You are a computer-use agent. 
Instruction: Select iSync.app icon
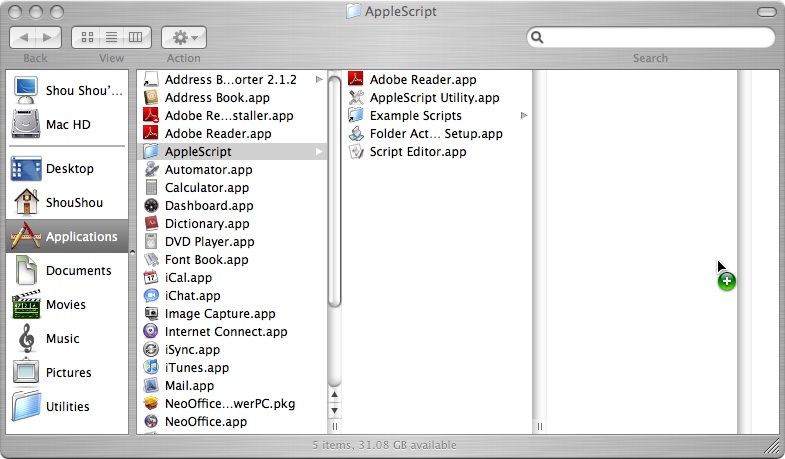pyautogui.click(x=151, y=350)
